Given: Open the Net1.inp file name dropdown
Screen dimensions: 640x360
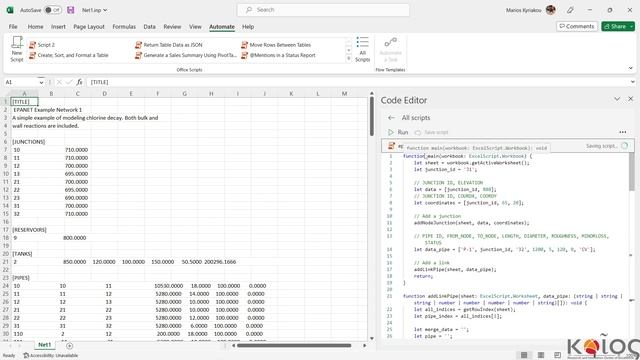Looking at the screenshot, I should coord(95,10).
